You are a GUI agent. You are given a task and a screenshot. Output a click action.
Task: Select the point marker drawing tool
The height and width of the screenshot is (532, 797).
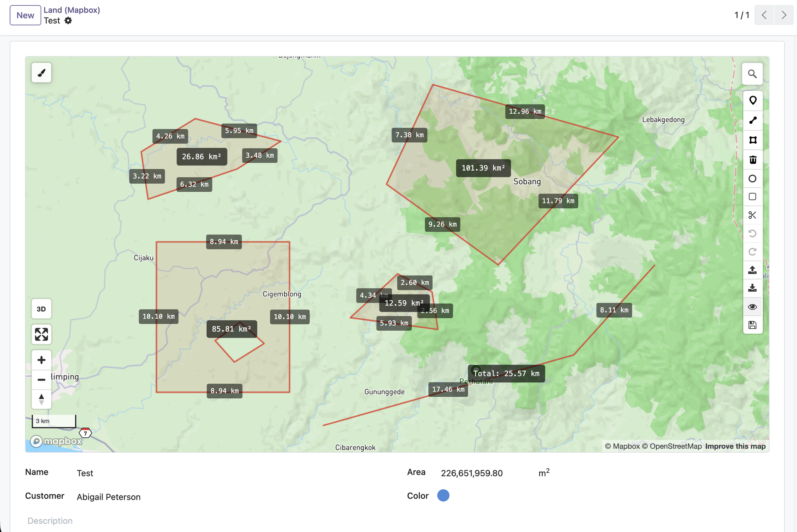coord(753,100)
